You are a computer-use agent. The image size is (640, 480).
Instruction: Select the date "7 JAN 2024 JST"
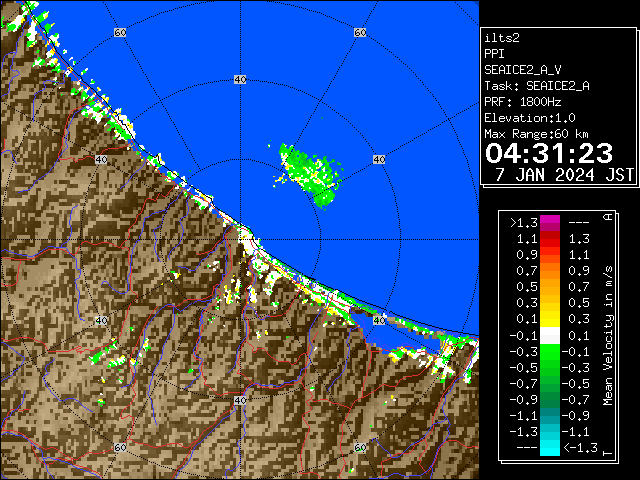point(564,175)
